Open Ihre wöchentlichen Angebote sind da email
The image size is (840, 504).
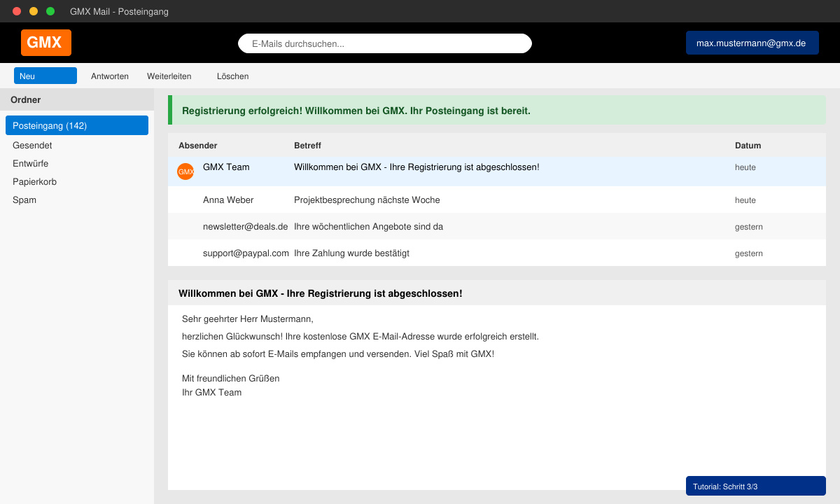pos(368,227)
